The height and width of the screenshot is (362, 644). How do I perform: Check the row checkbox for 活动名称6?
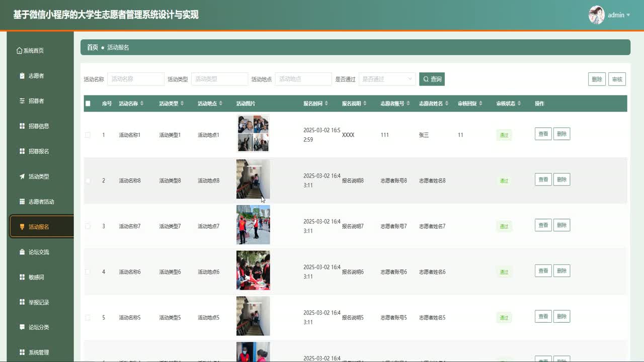click(x=88, y=272)
